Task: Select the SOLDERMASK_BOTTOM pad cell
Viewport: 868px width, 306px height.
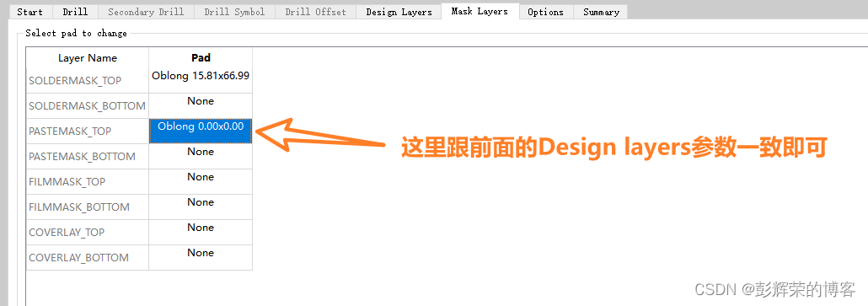Action: 201,105
